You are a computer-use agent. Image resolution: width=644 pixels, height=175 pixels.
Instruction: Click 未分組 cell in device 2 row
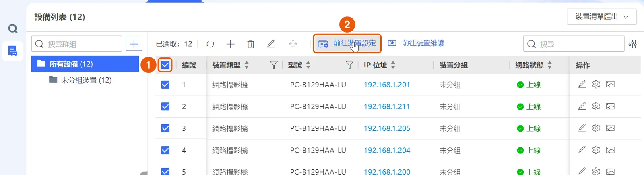click(450, 107)
